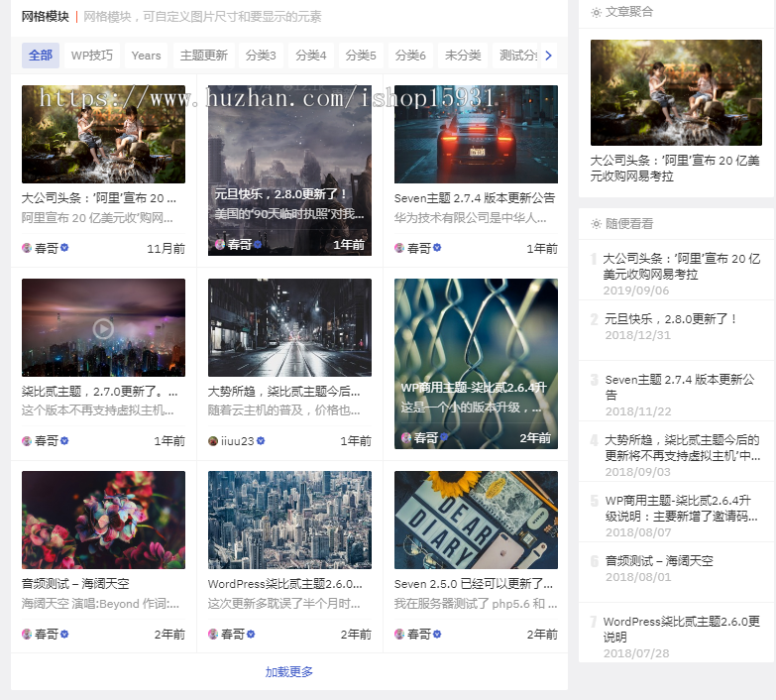Click the DEAR DIARY thumbnail image
776x700 pixels.
(476, 520)
